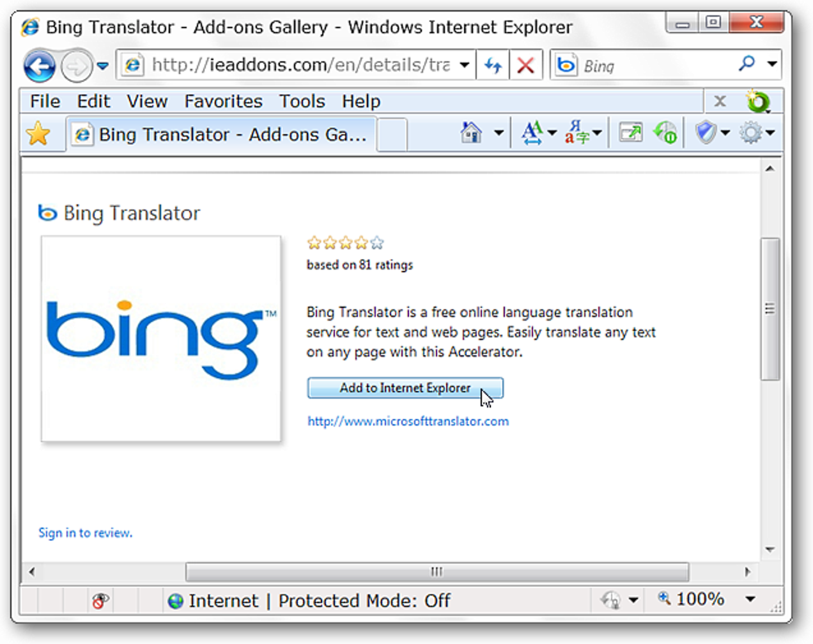Click the page icon in the address bar
Viewport: 813px width, 644px height.
point(132,65)
